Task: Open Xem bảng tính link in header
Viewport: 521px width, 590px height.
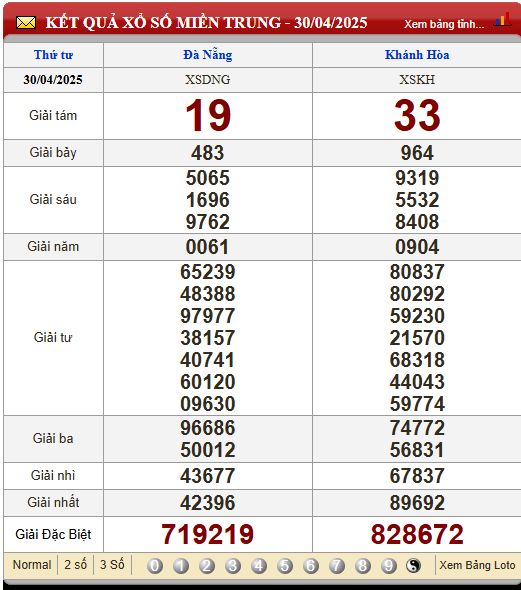Action: (x=444, y=24)
